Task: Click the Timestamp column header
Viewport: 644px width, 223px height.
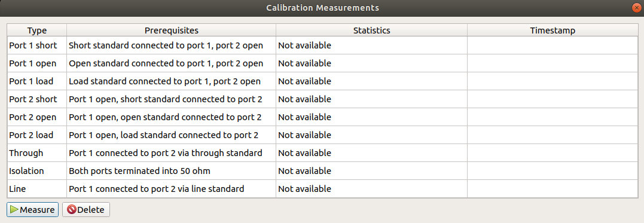Action: (553, 30)
